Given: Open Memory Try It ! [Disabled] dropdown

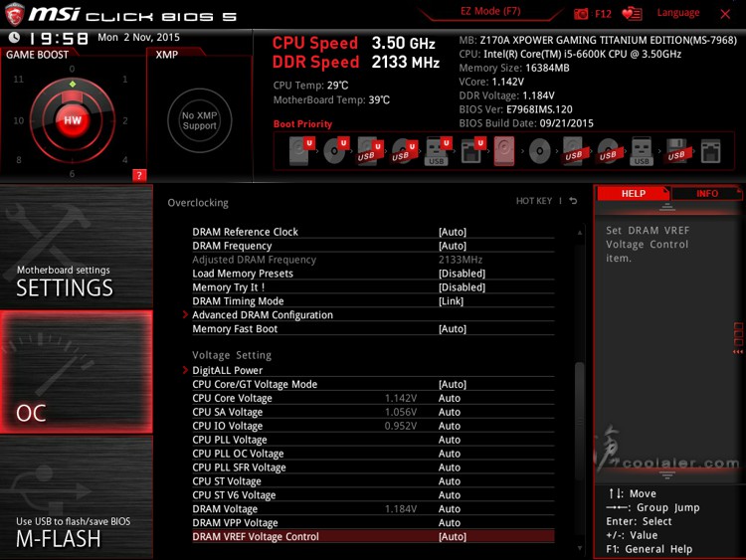Looking at the screenshot, I should coord(462,287).
